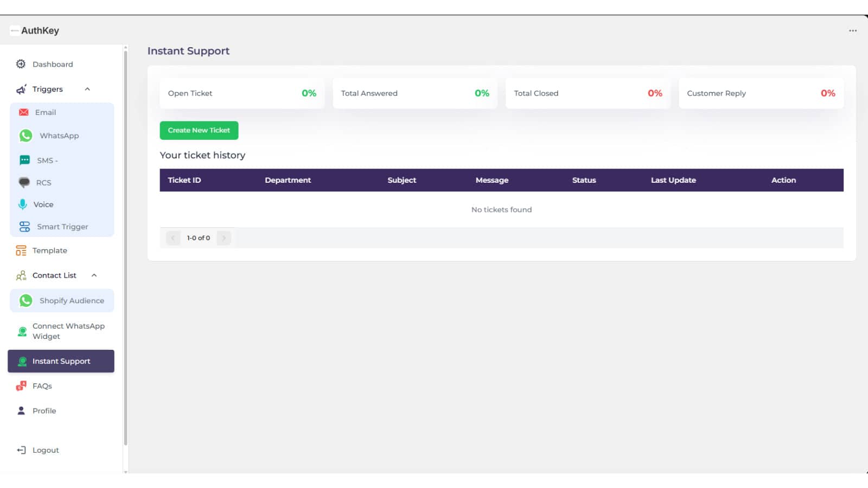Go to previous page of tickets

pos(173,238)
